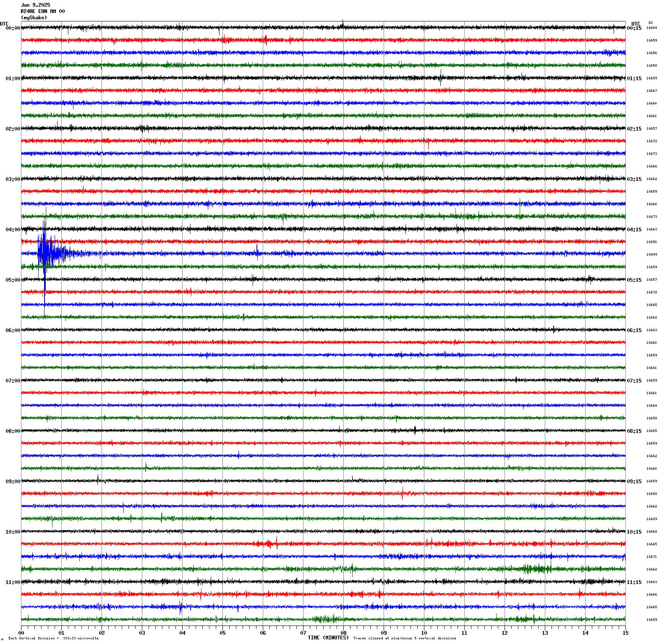Click minute tick label "12" on the x-axis
This screenshot has width=659, height=644.
tap(505, 633)
